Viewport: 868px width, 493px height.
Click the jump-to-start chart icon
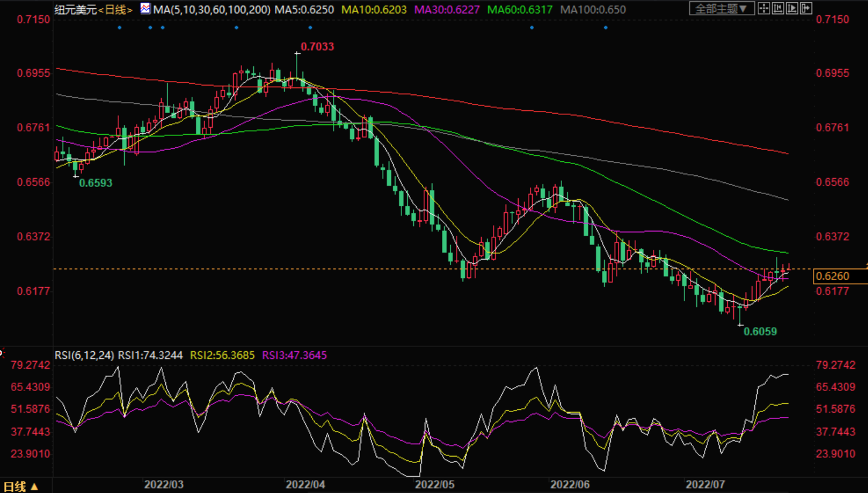(x=778, y=9)
